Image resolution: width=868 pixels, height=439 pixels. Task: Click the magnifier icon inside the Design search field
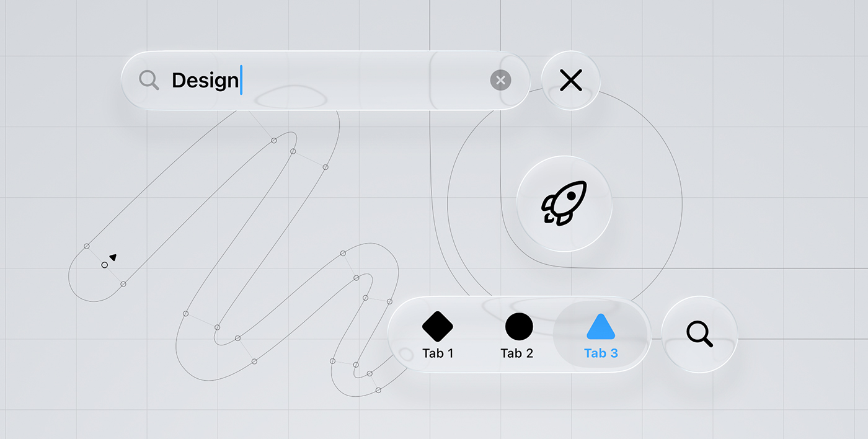149,80
